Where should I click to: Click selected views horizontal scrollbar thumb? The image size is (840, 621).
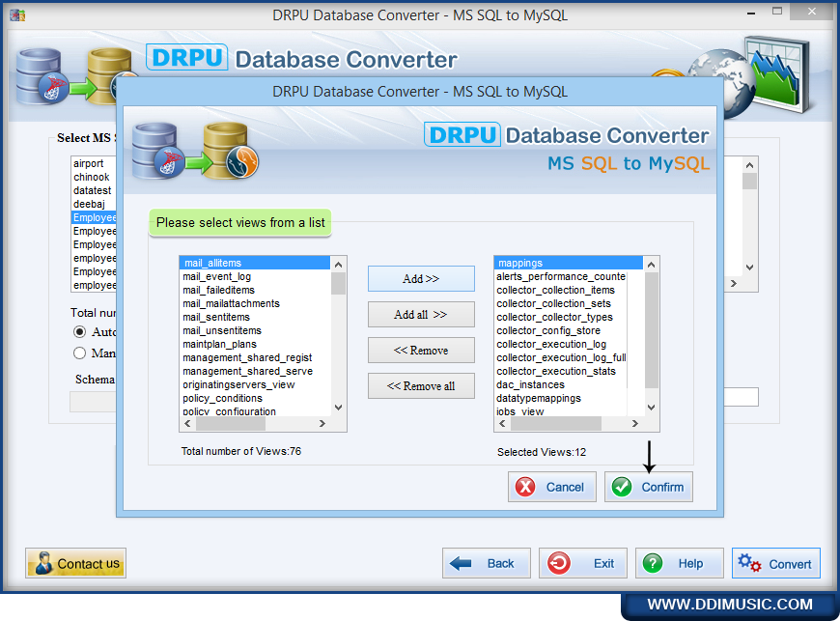tap(556, 423)
